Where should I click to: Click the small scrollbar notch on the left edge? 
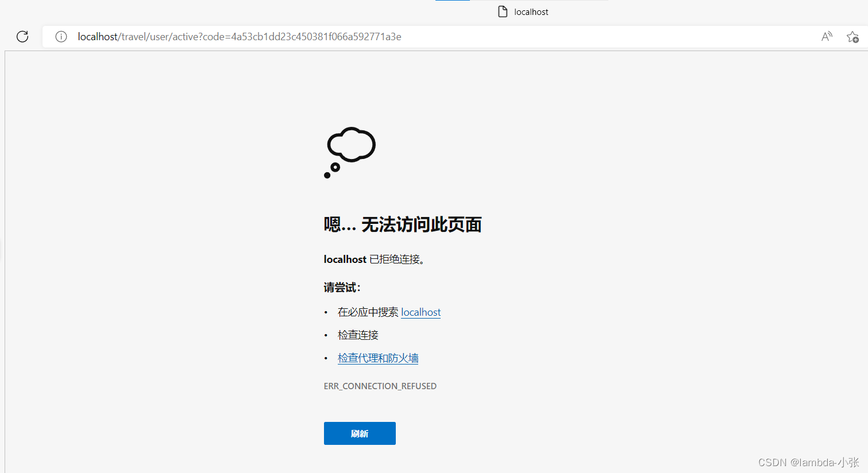point(2,250)
